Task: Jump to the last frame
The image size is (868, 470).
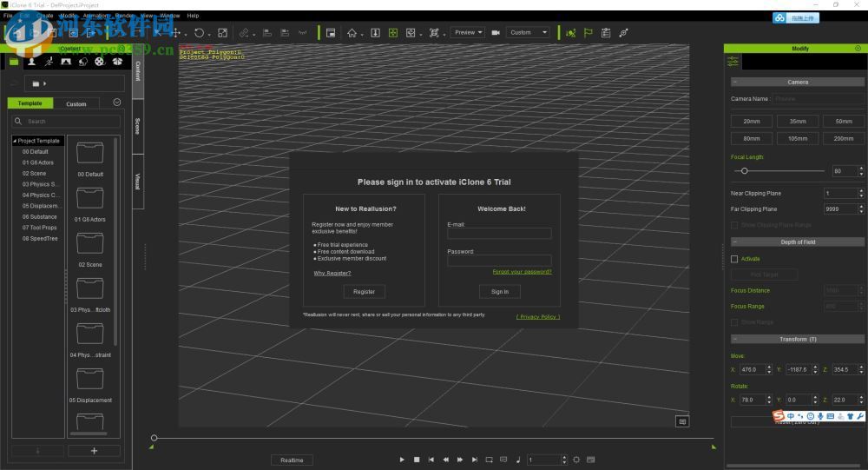Action: [x=475, y=460]
